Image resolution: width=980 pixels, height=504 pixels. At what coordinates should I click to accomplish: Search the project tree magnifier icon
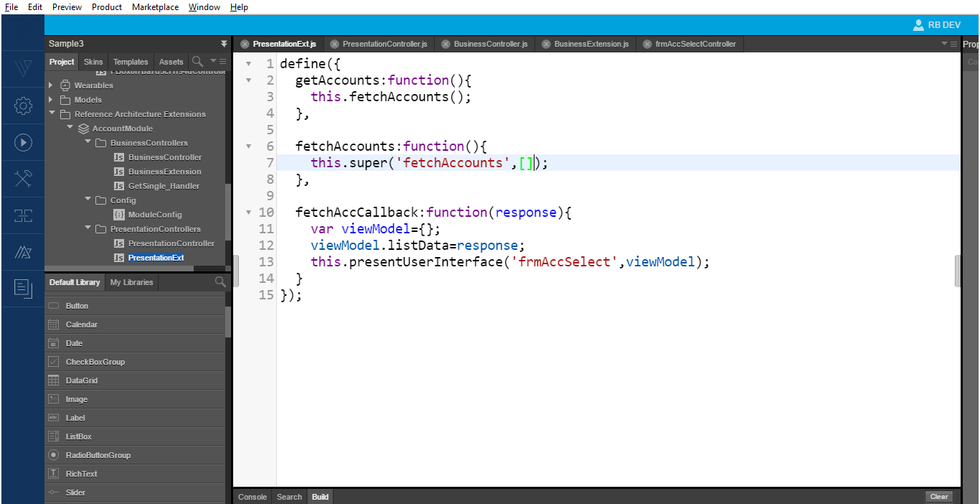click(x=197, y=62)
